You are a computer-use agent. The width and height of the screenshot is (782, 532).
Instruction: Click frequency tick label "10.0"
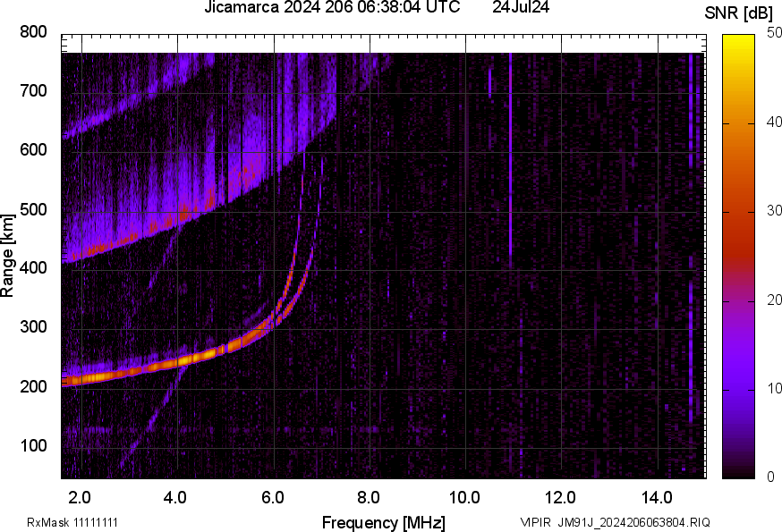tap(464, 497)
